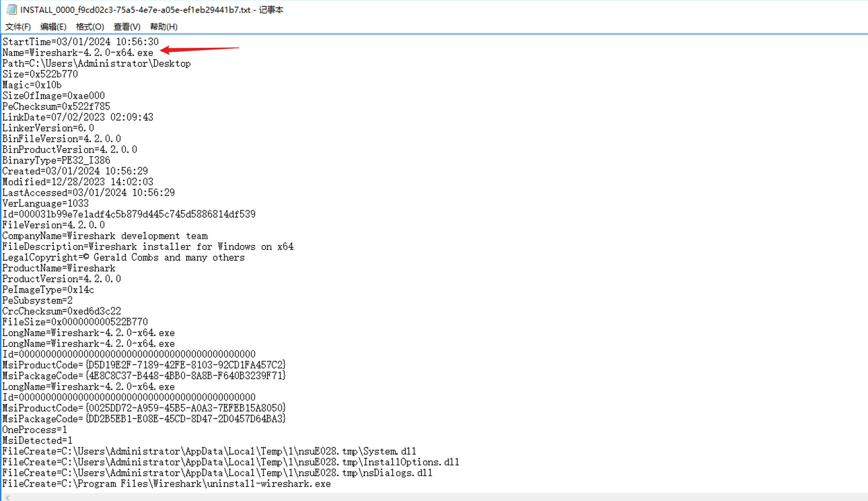Open the 格式(O) menu
868x501 pixels.
coord(90,27)
